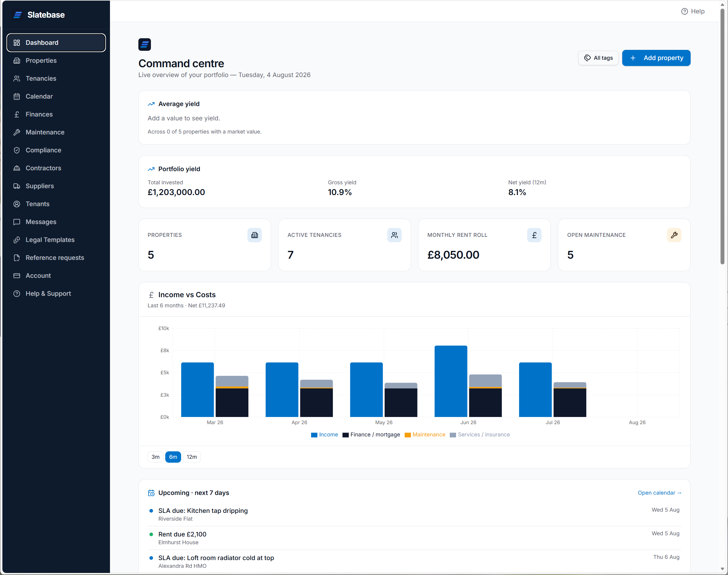
Task: Click the Properties building icon in sidebar
Action: pyautogui.click(x=16, y=61)
